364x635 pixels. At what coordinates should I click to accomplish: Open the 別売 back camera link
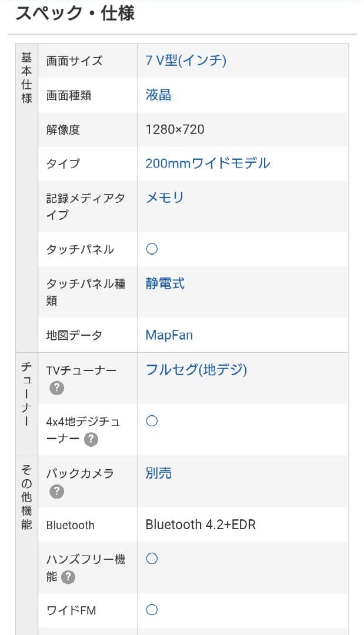pos(158,473)
